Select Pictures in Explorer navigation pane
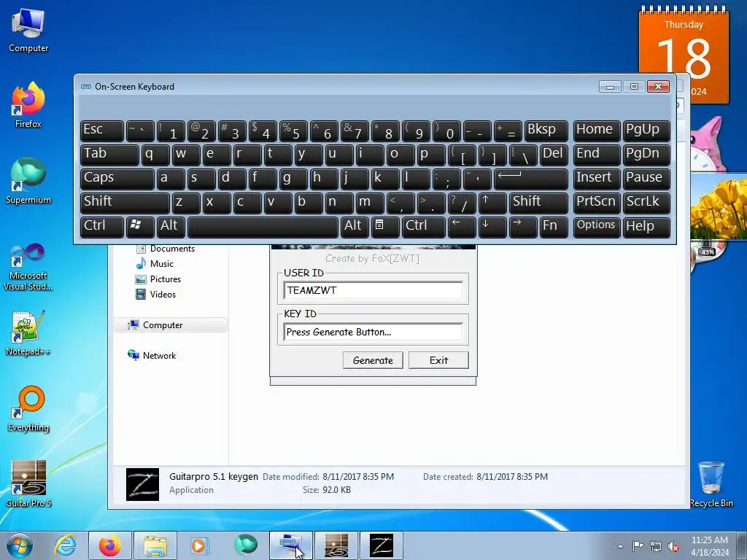Screen dimensions: 747x560 158,279
